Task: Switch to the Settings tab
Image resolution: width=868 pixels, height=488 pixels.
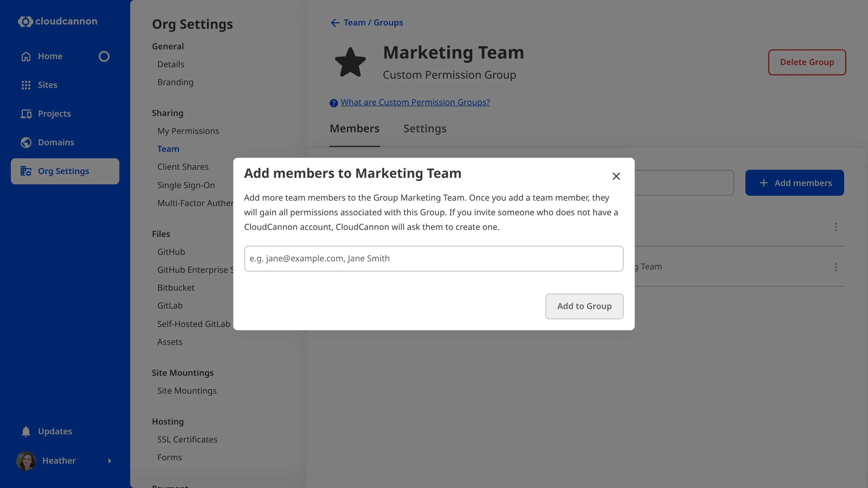Action: point(425,128)
